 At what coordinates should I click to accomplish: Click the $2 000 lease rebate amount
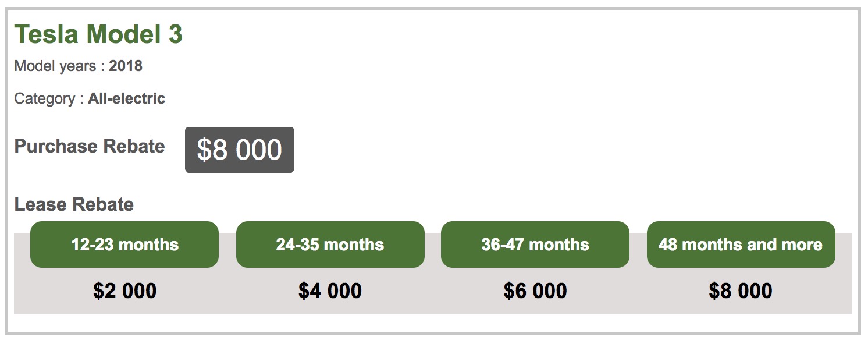click(x=124, y=291)
